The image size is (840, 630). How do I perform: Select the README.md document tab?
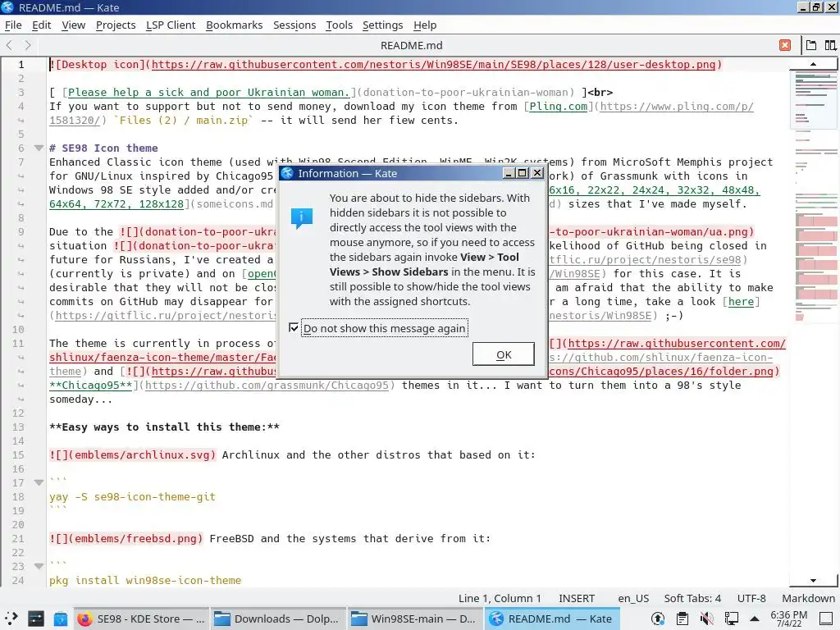tap(412, 46)
